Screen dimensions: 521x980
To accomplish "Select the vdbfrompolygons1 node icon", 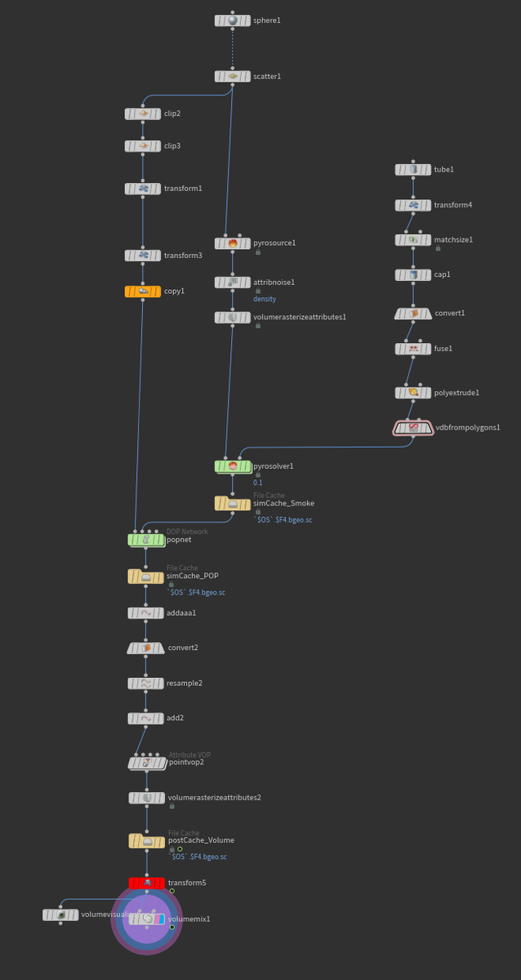I will coord(413,427).
